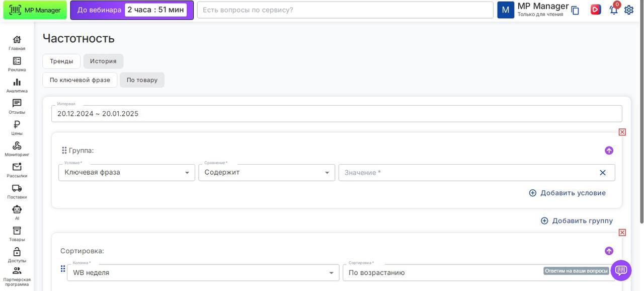Select the По ключевой фразе tab

point(79,80)
